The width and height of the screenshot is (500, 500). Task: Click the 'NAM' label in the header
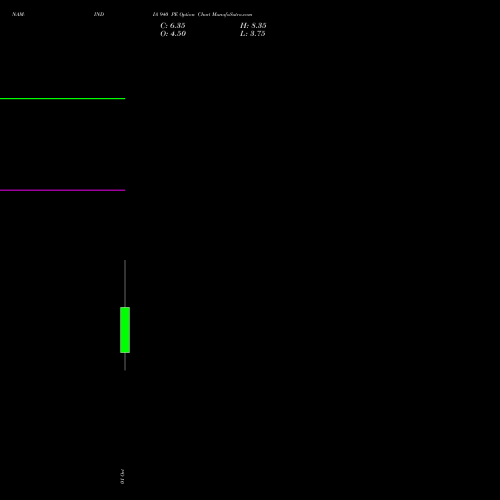pyautogui.click(x=18, y=14)
